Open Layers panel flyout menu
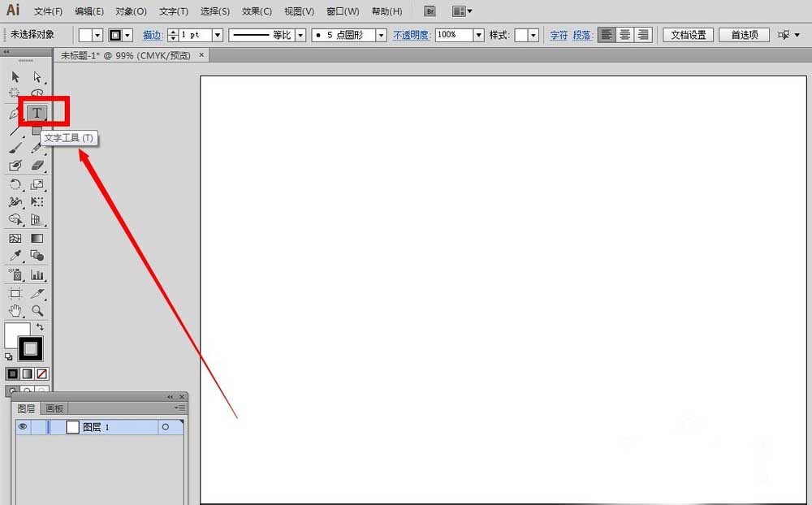 point(179,408)
